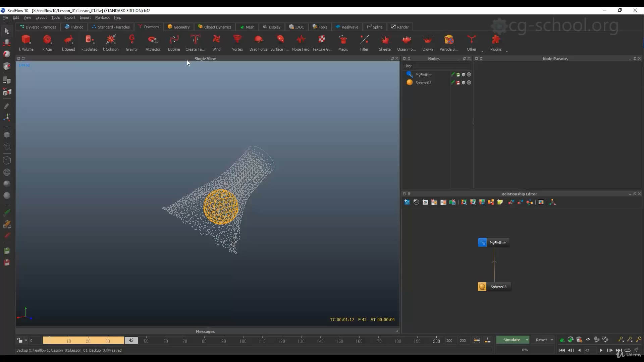The width and height of the screenshot is (644, 362).
Task: Click the MyEmitter node in Relationship Editor
Action: pyautogui.click(x=494, y=243)
